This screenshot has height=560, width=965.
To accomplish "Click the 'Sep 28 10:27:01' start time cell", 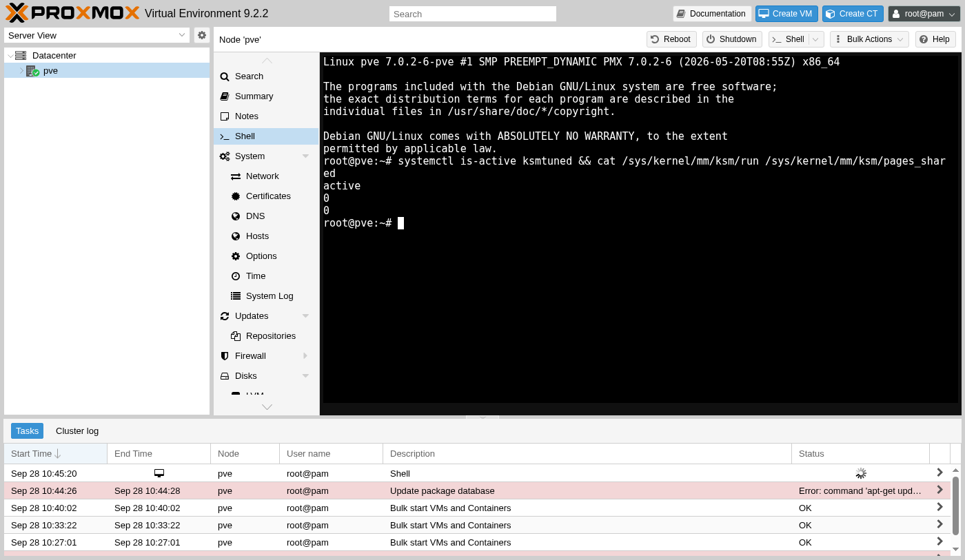I will pyautogui.click(x=56, y=542).
